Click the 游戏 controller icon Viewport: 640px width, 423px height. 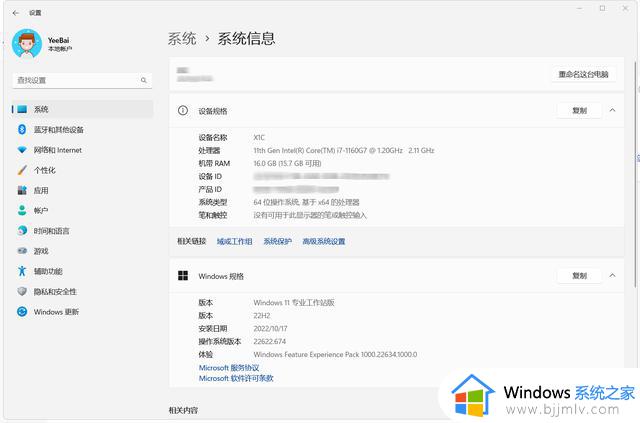(22, 251)
